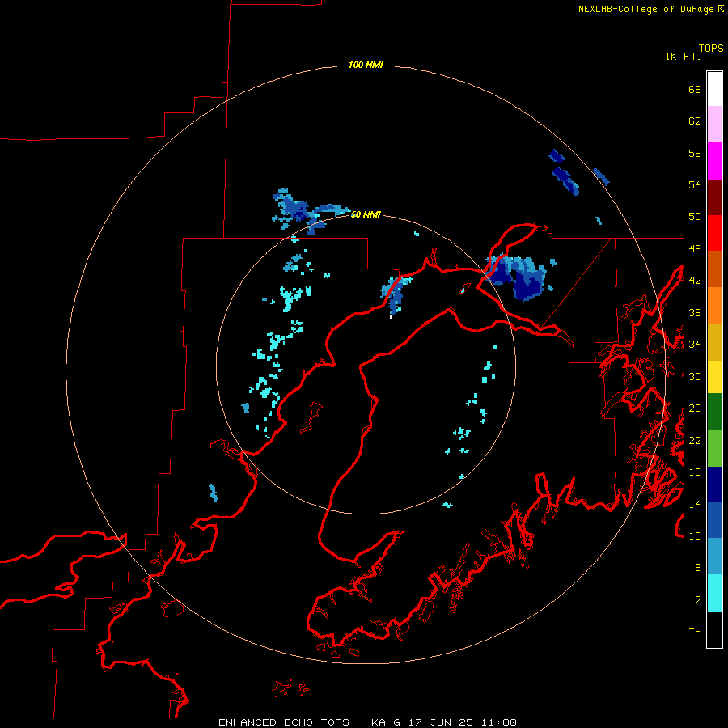Click the TOPS legend title
The height and width of the screenshot is (728, 728).
711,48
